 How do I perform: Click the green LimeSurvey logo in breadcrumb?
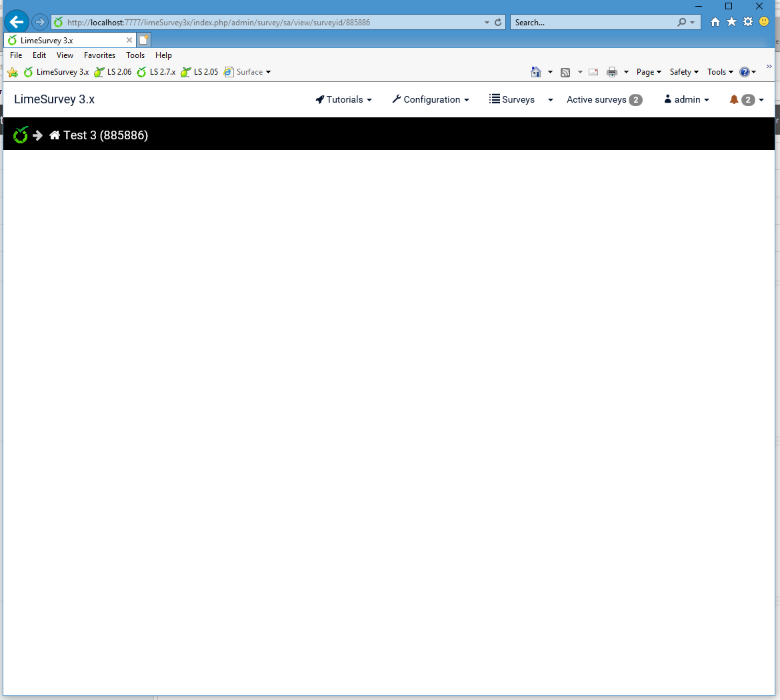(21, 135)
